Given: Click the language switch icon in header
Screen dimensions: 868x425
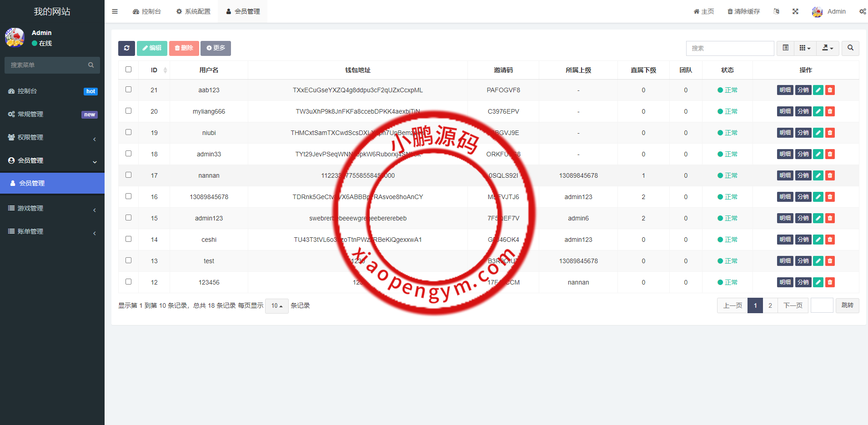Looking at the screenshot, I should [776, 11].
